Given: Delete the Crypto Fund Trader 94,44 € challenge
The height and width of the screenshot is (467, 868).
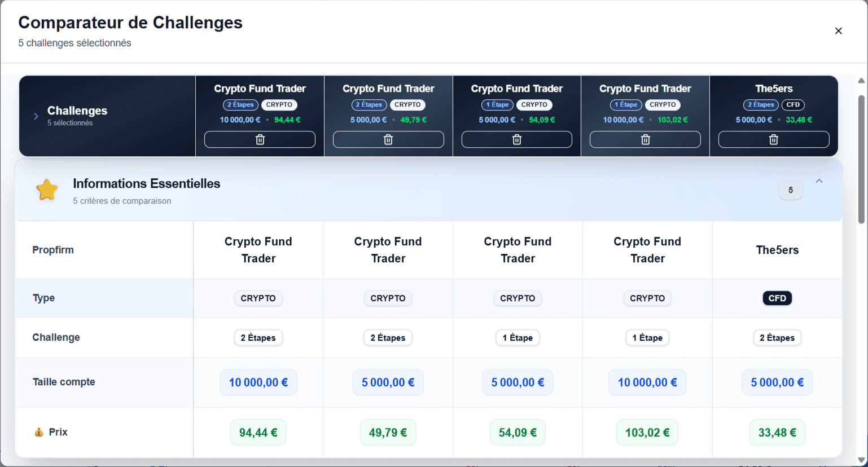Looking at the screenshot, I should pos(260,139).
